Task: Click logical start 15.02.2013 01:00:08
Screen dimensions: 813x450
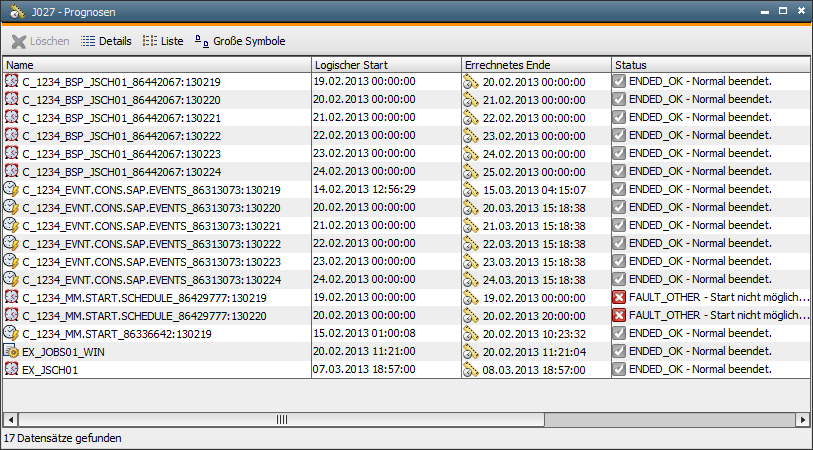Action: point(364,333)
